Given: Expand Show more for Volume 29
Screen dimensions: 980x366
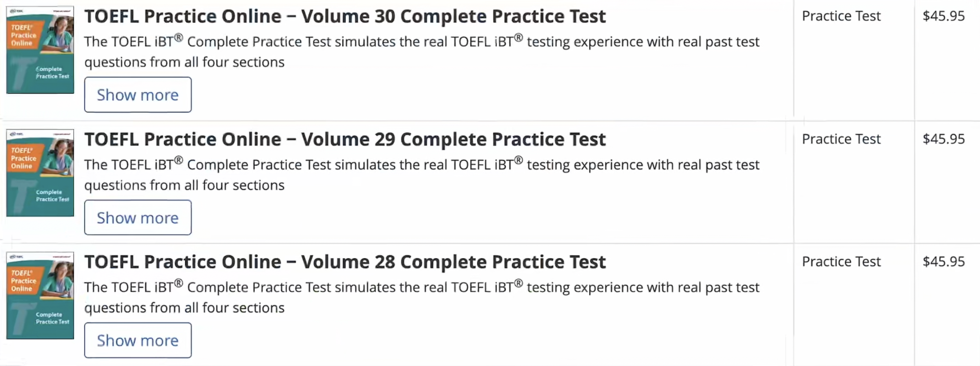Looking at the screenshot, I should [138, 217].
